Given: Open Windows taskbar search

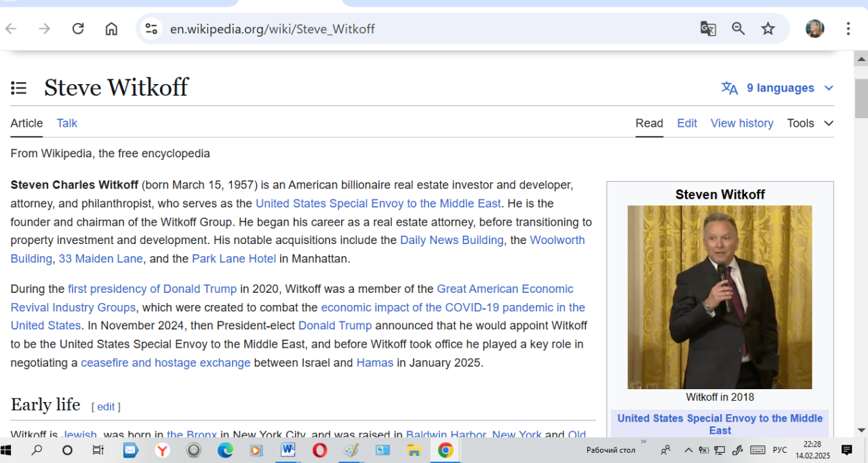Looking at the screenshot, I should tap(37, 450).
